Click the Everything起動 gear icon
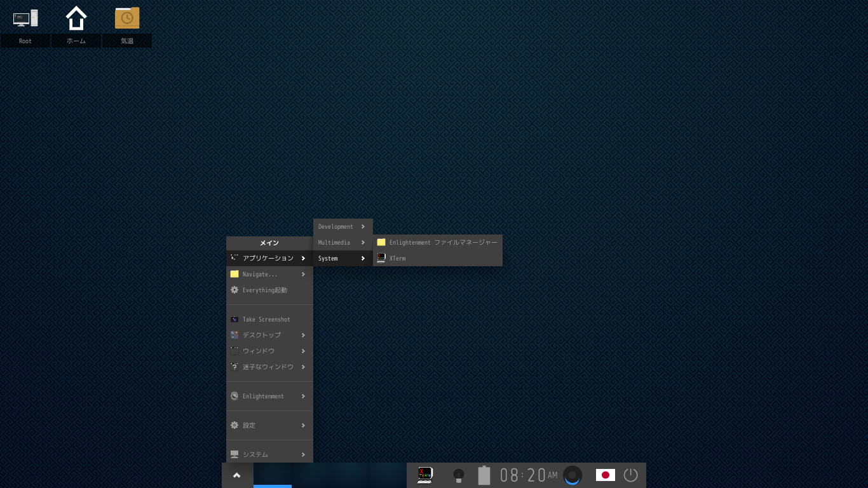Image resolution: width=868 pixels, height=488 pixels. (x=234, y=290)
